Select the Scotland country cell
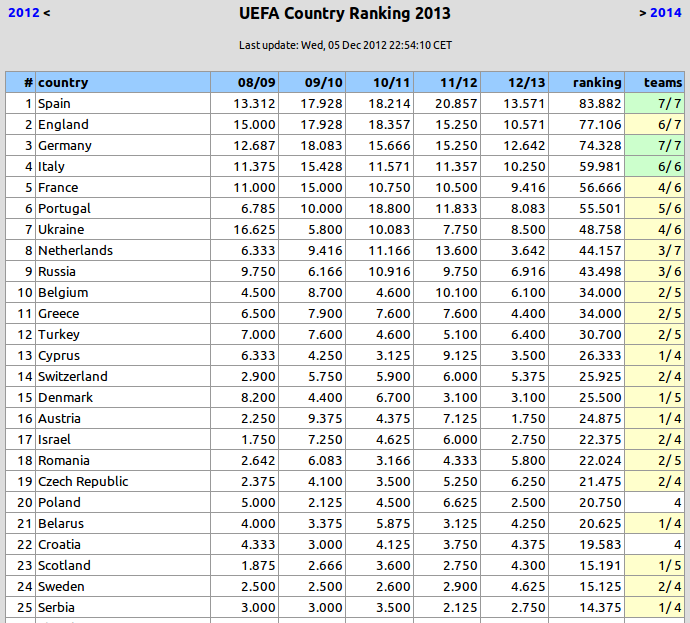The width and height of the screenshot is (690, 623). coord(123,565)
